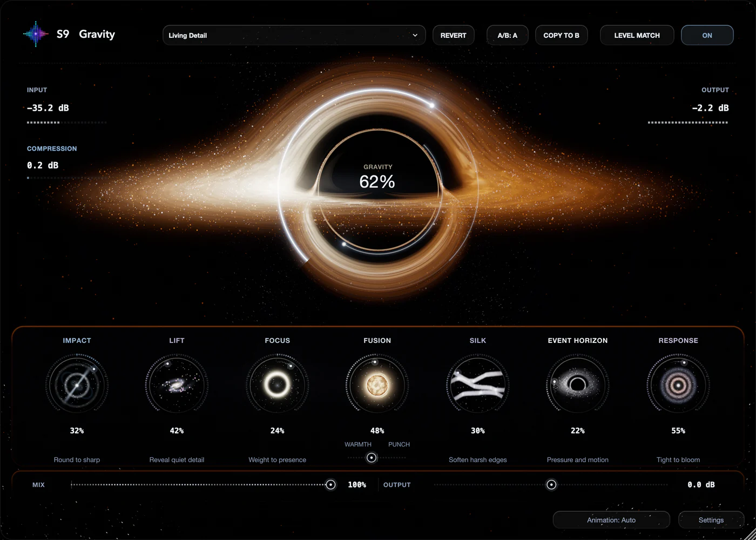This screenshot has height=540, width=756.
Task: Click the Impact knob icon
Action: pos(77,385)
